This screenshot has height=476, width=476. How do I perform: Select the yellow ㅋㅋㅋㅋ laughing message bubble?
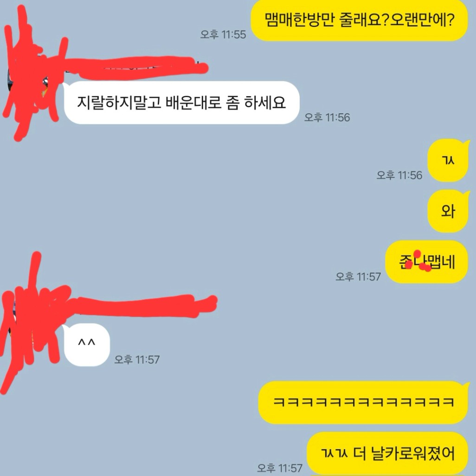pos(363,403)
